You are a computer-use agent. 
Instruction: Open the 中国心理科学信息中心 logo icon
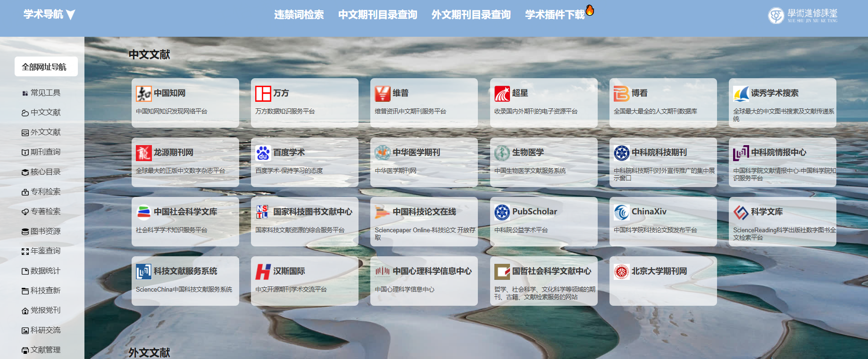[x=383, y=272]
